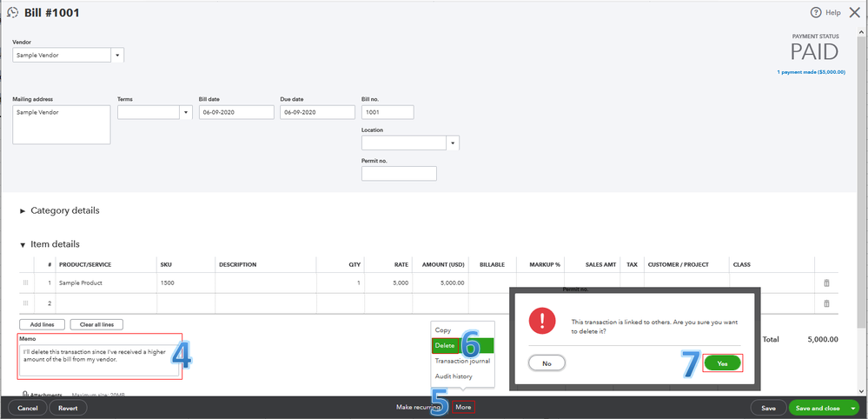This screenshot has height=419, width=868.
Task: Open the Location dropdown arrow
Action: (x=453, y=143)
